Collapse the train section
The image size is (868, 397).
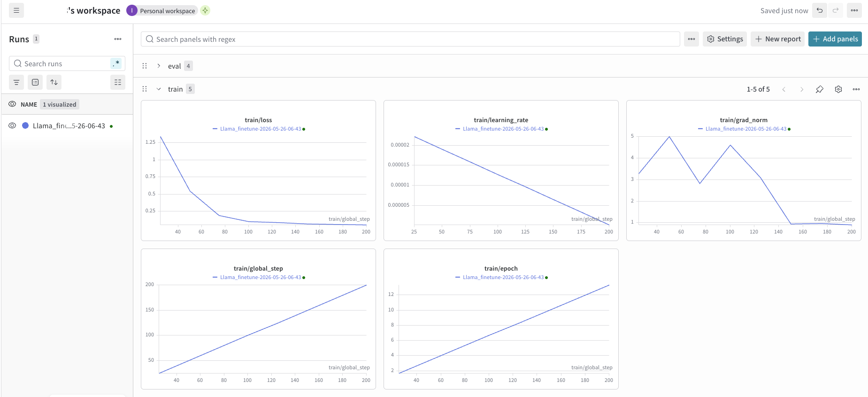click(x=159, y=89)
